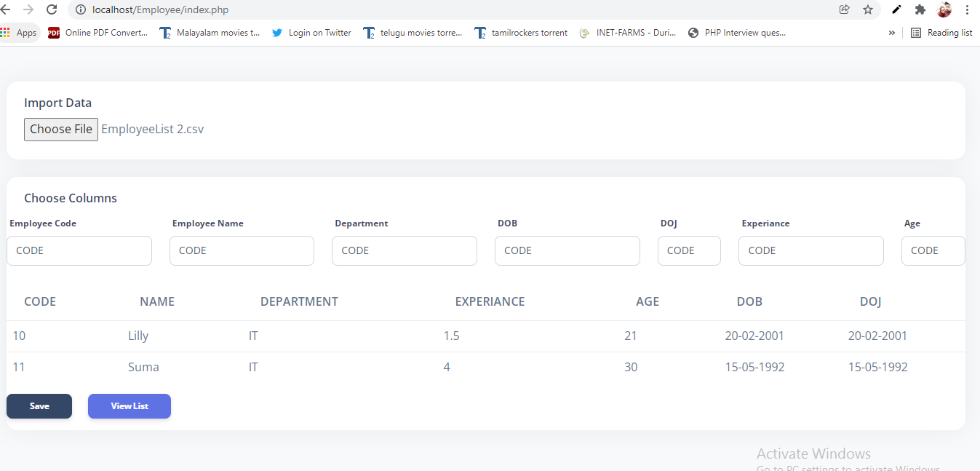980x471 pixels.
Task: Click the Choose Columns heading
Action: (71, 198)
